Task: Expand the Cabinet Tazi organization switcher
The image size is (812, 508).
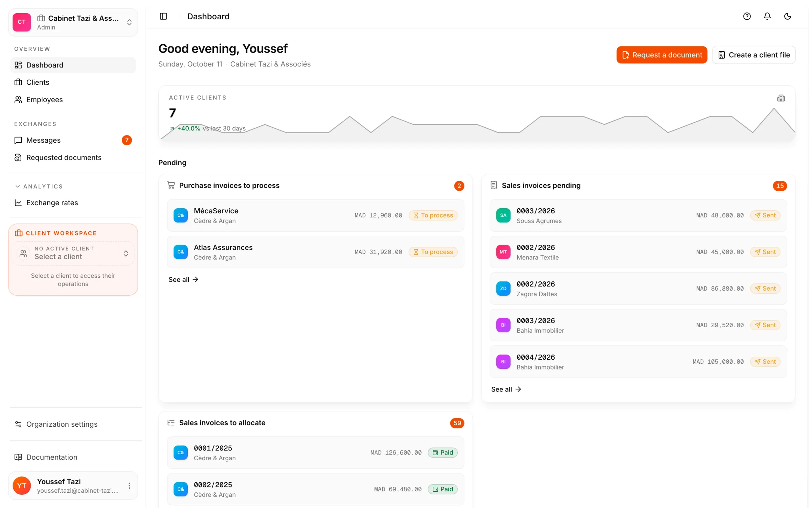Action: [73, 22]
